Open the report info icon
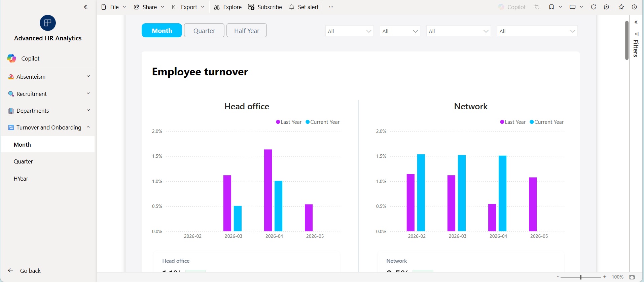Viewport: 644px width, 297px height. tap(634, 7)
